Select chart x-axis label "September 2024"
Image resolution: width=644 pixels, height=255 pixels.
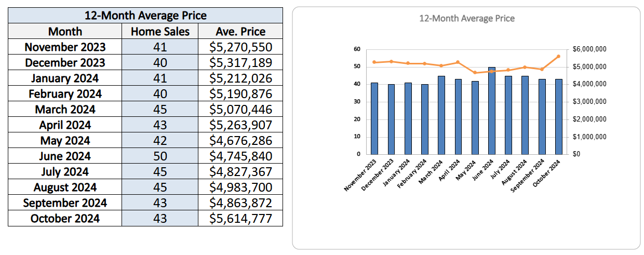[x=529, y=176]
